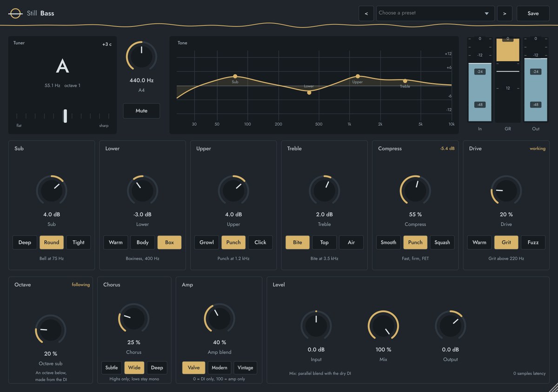This screenshot has width=558, height=392.
Task: Click the Still Bass logo icon
Action: (x=15, y=13)
